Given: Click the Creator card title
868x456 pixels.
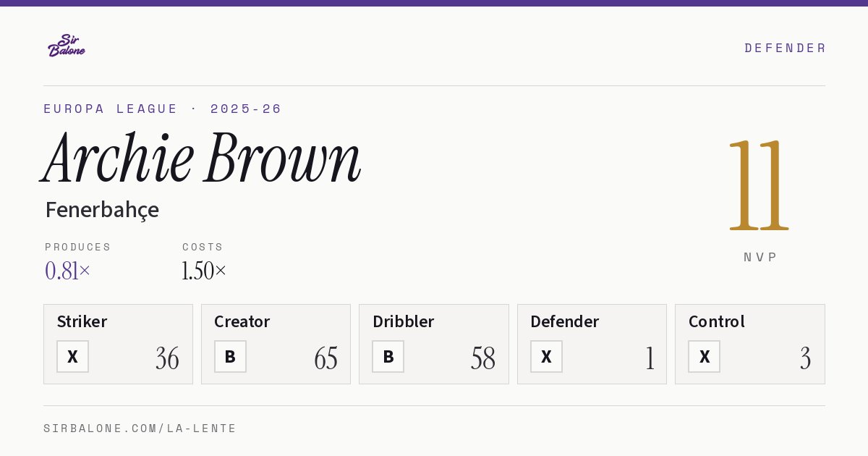Looking at the screenshot, I should [x=242, y=321].
